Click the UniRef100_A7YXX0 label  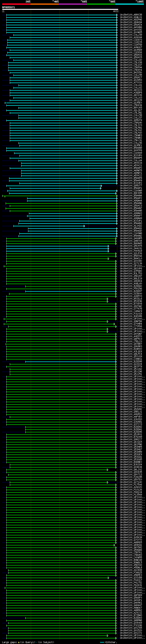[131, 82]
